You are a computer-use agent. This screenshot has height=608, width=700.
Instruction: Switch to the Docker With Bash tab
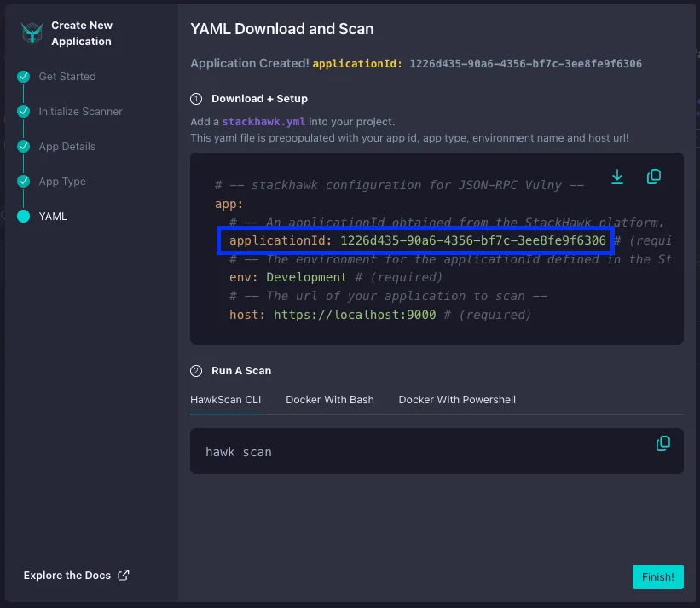point(330,399)
